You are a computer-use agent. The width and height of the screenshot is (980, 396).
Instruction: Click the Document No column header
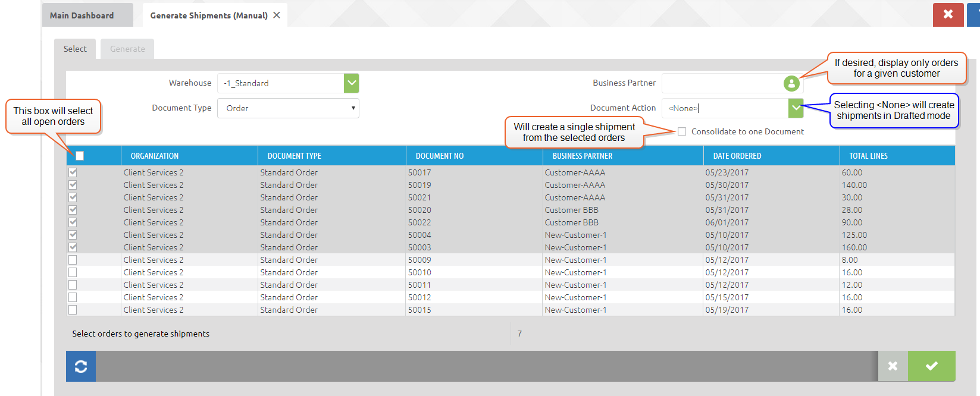click(439, 156)
